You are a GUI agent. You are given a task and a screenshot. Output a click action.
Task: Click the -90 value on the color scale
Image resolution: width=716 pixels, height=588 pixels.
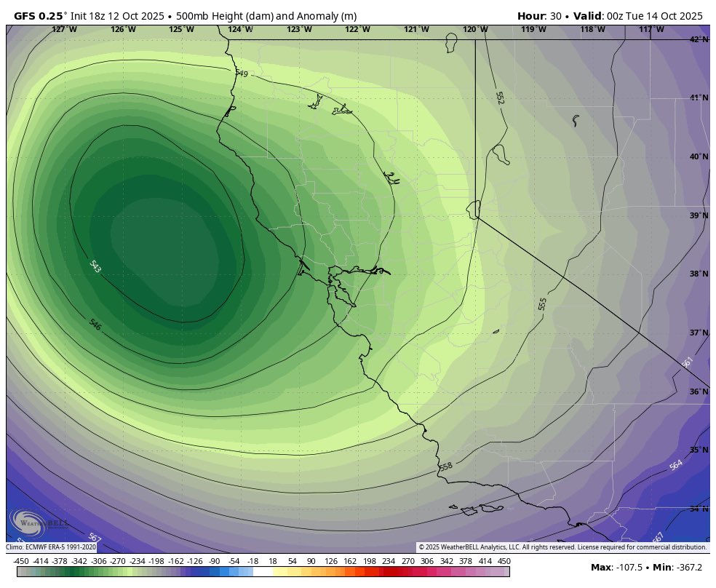[215, 561]
